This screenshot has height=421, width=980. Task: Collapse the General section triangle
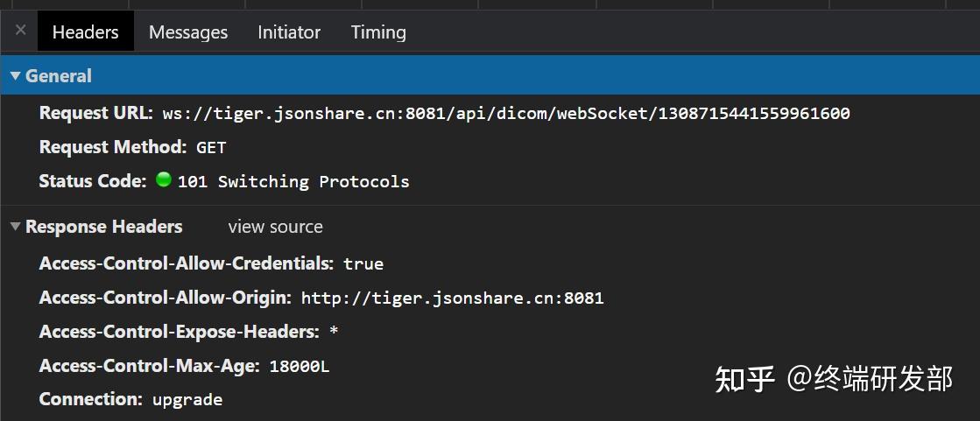[15, 76]
